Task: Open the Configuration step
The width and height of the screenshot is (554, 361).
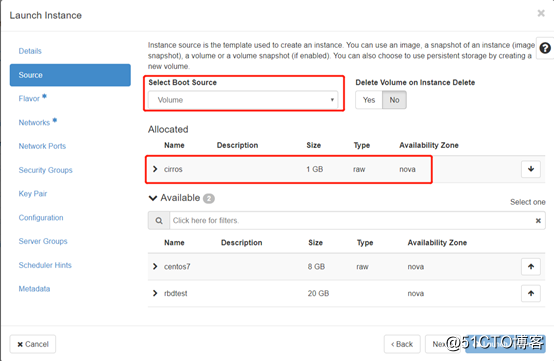Action: pos(41,218)
